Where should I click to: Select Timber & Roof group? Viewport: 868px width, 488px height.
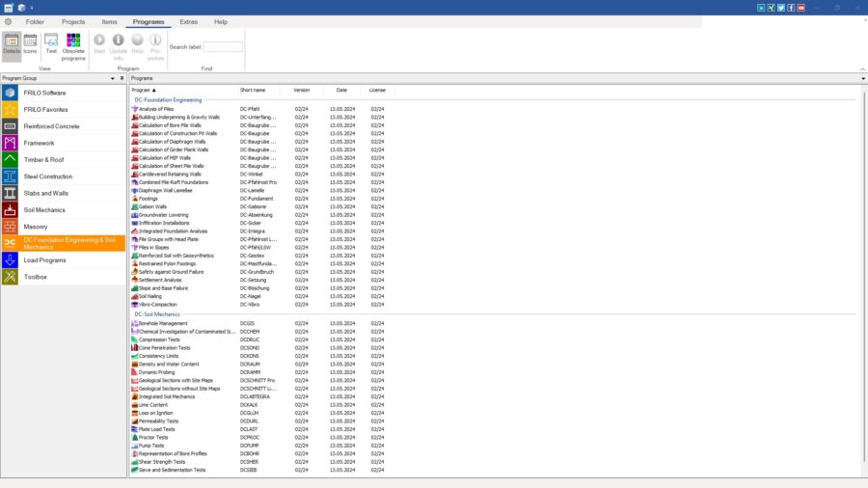point(63,160)
